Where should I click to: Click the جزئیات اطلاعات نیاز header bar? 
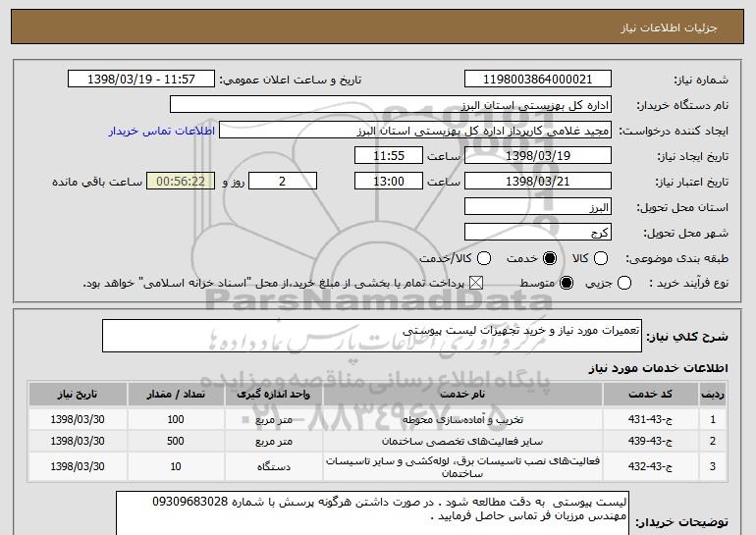tap(378, 27)
